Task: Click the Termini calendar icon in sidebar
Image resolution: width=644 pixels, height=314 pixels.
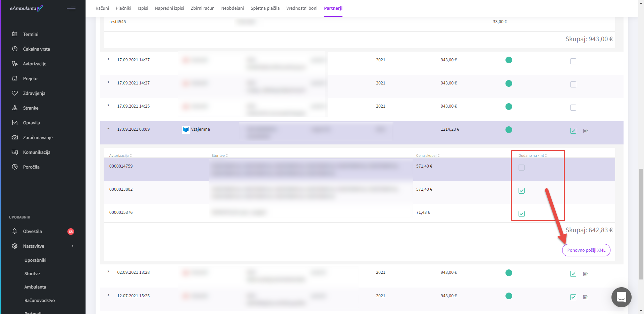Action: click(15, 34)
